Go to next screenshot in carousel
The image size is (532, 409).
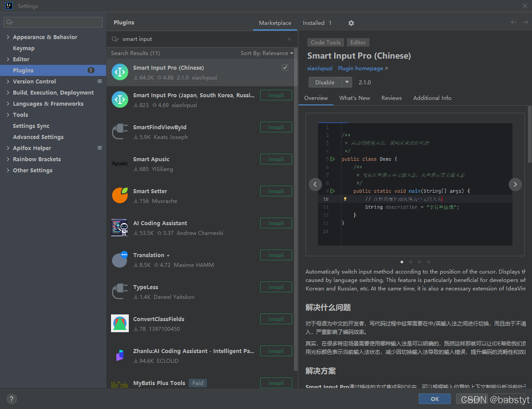tap(515, 184)
